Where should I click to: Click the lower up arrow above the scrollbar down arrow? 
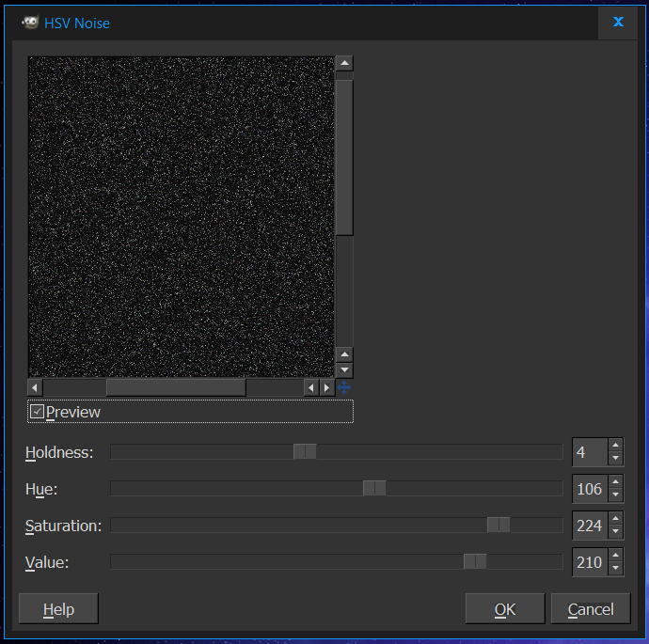(x=344, y=354)
